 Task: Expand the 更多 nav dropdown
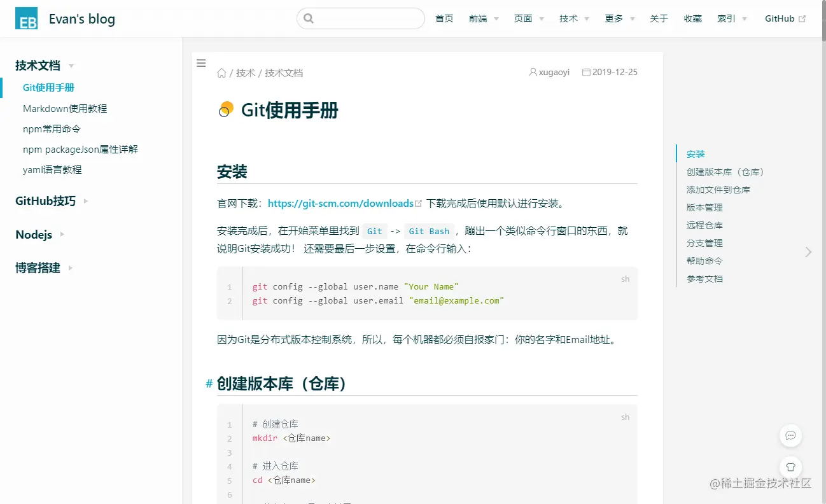(620, 18)
